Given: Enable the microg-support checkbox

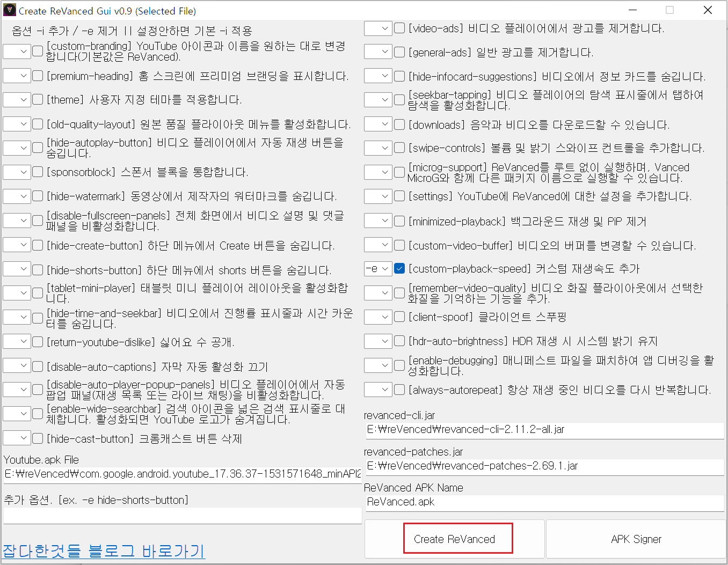Looking at the screenshot, I should (x=399, y=172).
